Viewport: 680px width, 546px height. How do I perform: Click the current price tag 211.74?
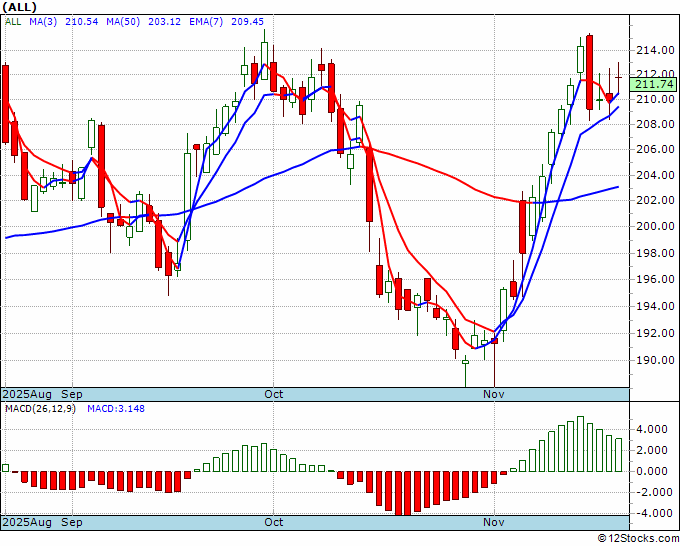tap(654, 84)
